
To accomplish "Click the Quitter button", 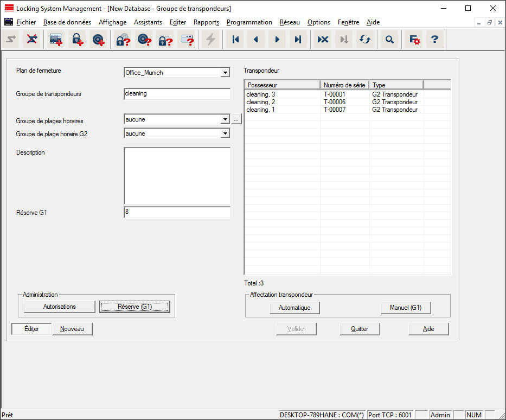I will coord(360,329).
